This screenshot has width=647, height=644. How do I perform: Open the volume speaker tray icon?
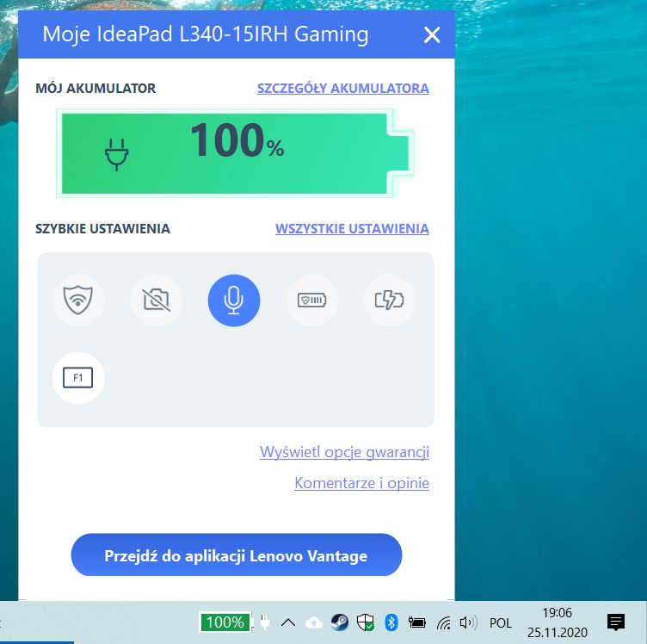pyautogui.click(x=468, y=622)
